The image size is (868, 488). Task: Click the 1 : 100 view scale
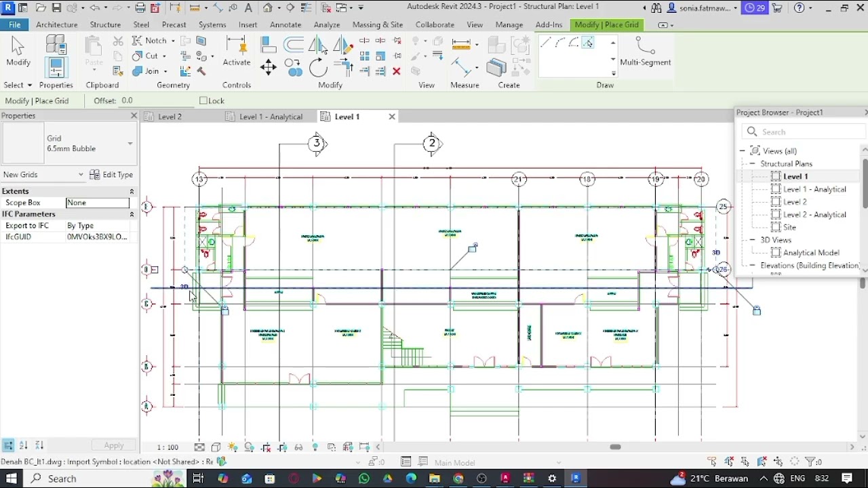pos(167,447)
